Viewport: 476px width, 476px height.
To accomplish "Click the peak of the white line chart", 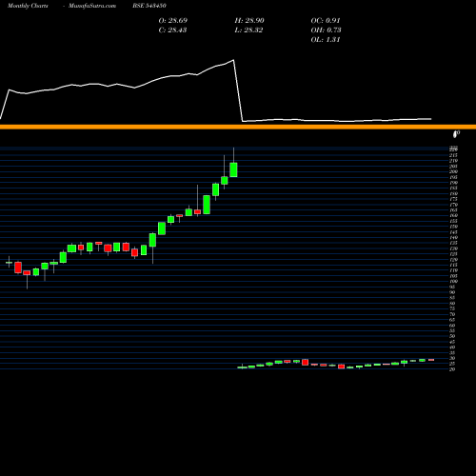I will click(x=234, y=60).
